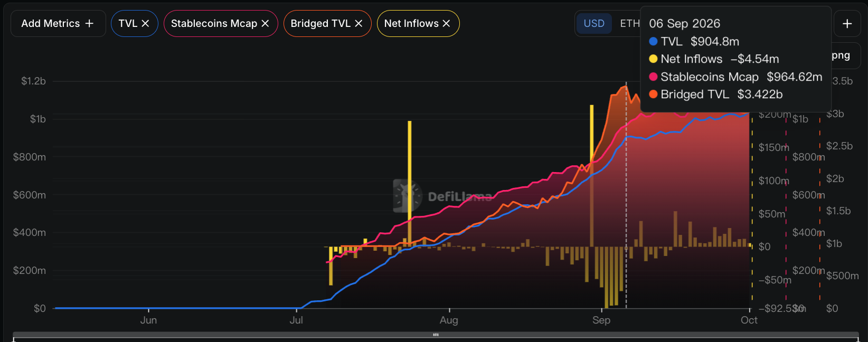Screen dimensions: 868x342
Task: Open the Add Metrics menu
Action: pos(58,24)
